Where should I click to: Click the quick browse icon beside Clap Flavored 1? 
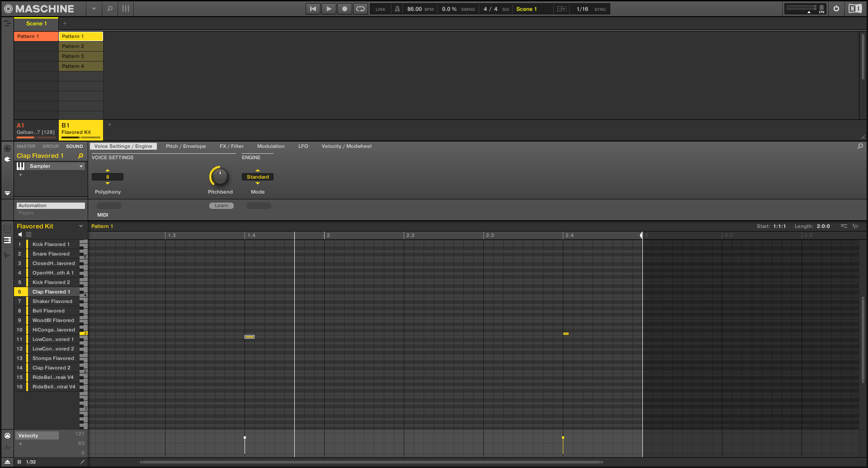[80, 156]
